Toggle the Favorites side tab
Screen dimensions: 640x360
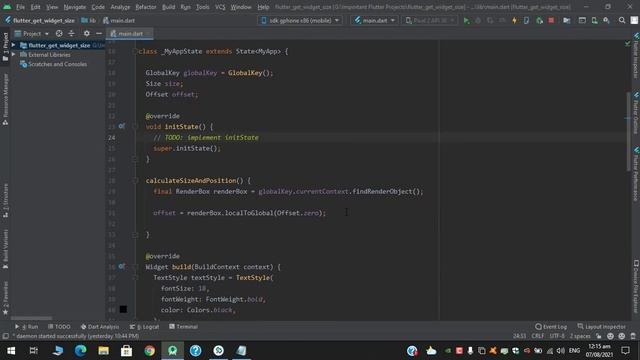(x=5, y=298)
